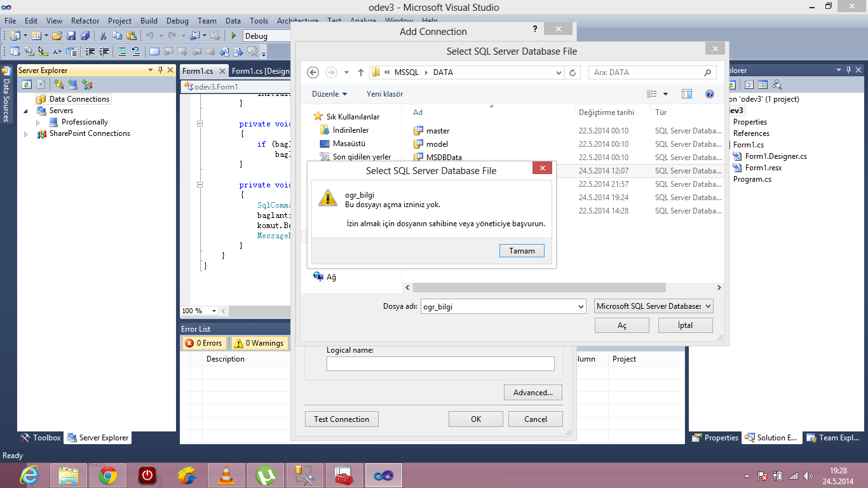Screen dimensions: 868x488
Task: Click the Save All toolbar icon
Action: coord(85,36)
